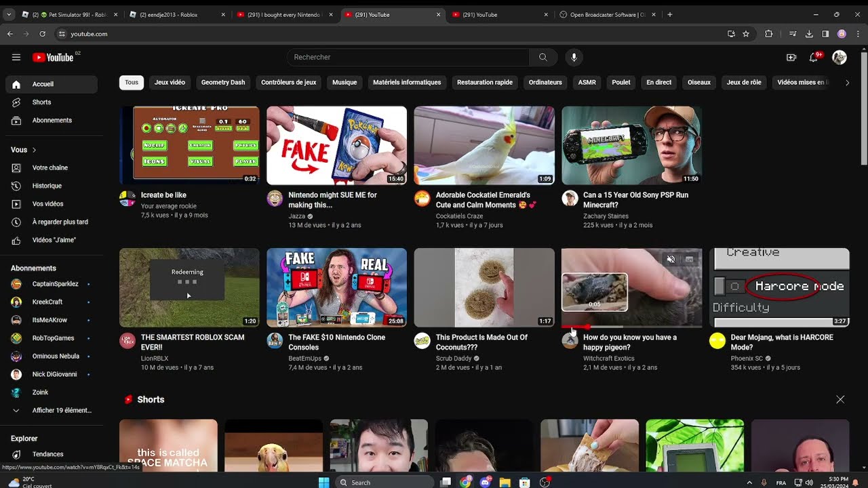Open 'Dear Mojang, what is HARCORE Mode?' title
Viewport: 868px width, 488px height.
tap(782, 342)
